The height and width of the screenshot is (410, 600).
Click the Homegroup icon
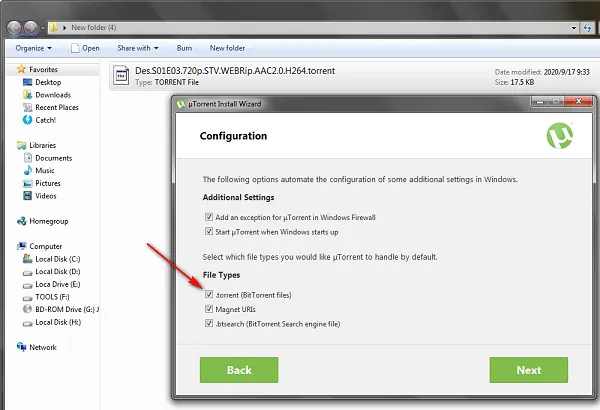coord(21,221)
